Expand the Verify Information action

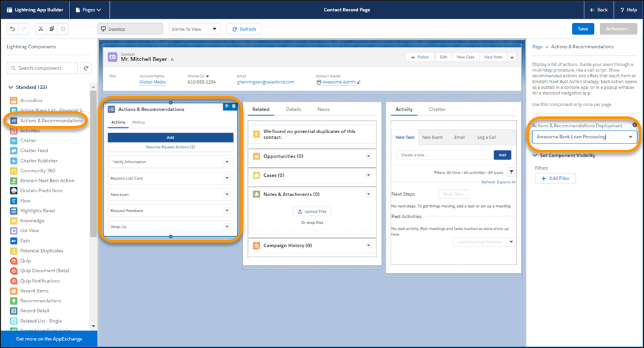point(227,162)
